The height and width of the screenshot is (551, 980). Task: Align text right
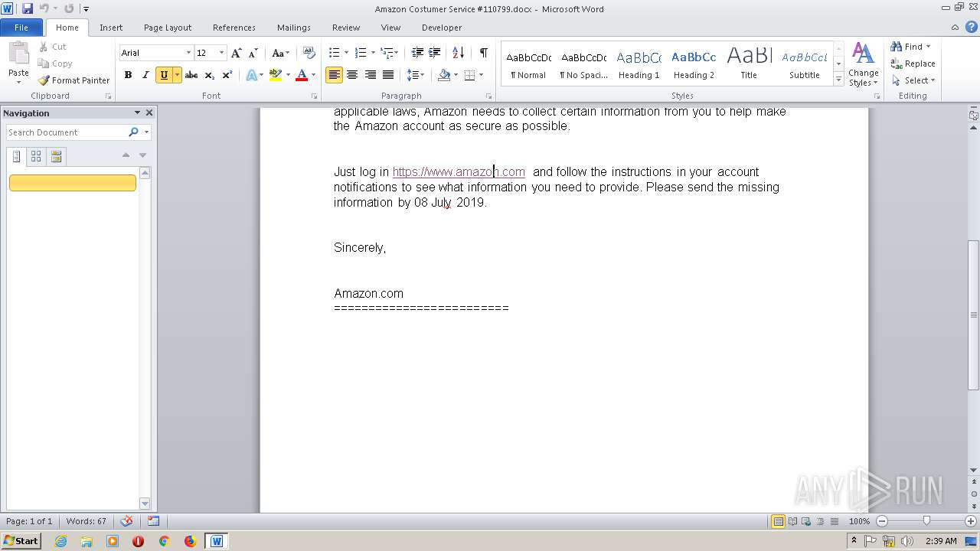tap(371, 75)
